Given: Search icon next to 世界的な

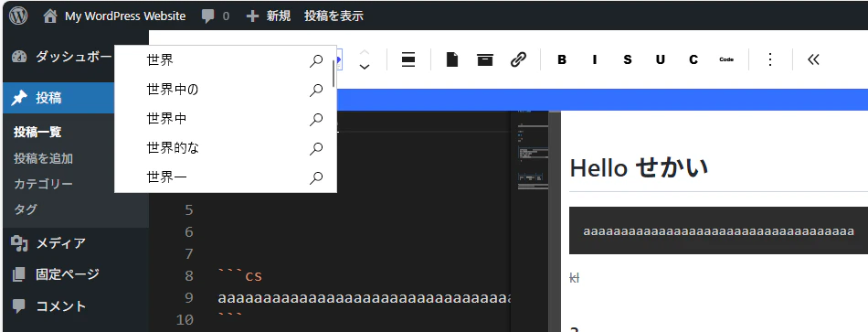Looking at the screenshot, I should point(316,148).
